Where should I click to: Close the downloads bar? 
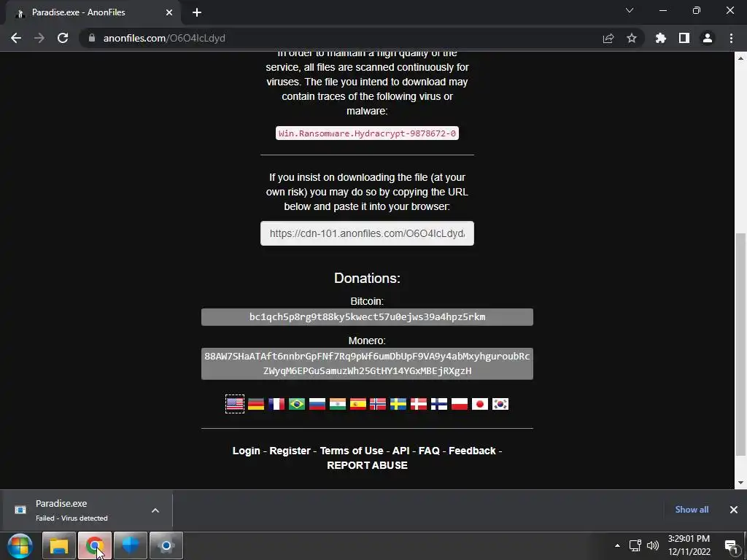[734, 510]
